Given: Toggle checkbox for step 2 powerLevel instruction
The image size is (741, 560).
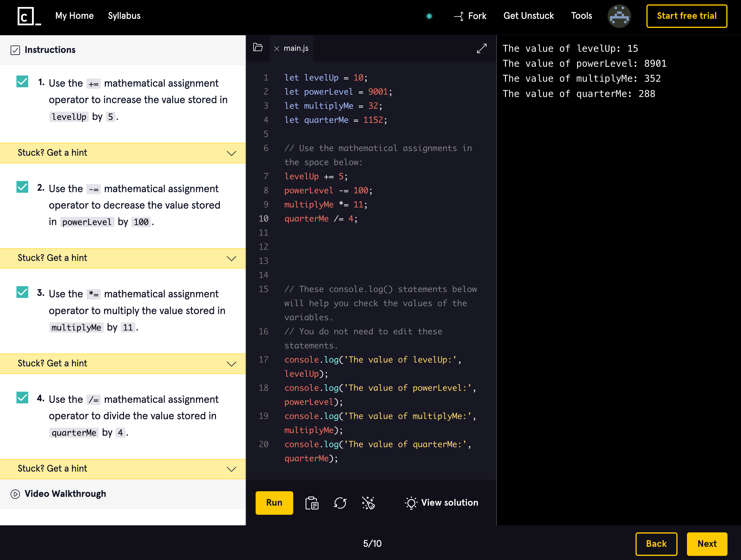Looking at the screenshot, I should 22,187.
